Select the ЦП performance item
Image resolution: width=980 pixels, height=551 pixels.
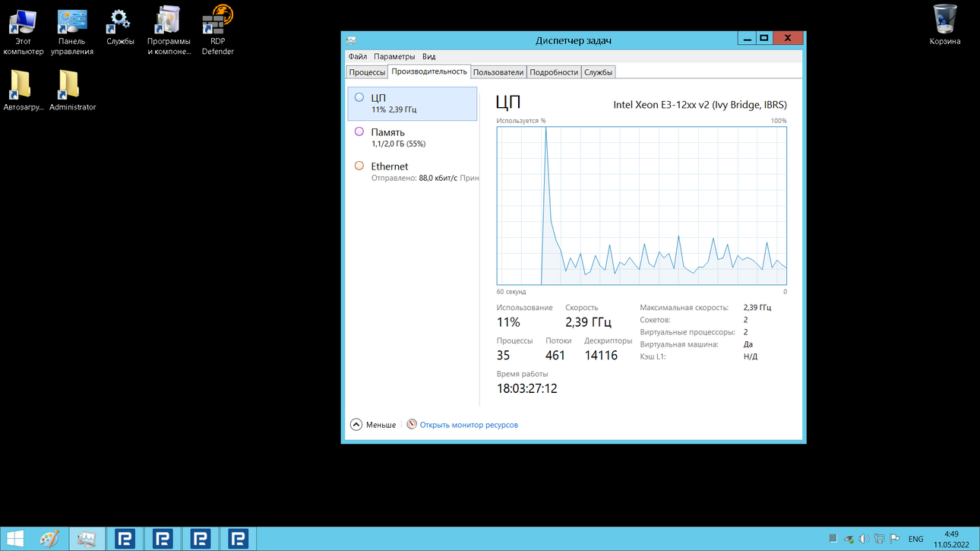point(413,103)
